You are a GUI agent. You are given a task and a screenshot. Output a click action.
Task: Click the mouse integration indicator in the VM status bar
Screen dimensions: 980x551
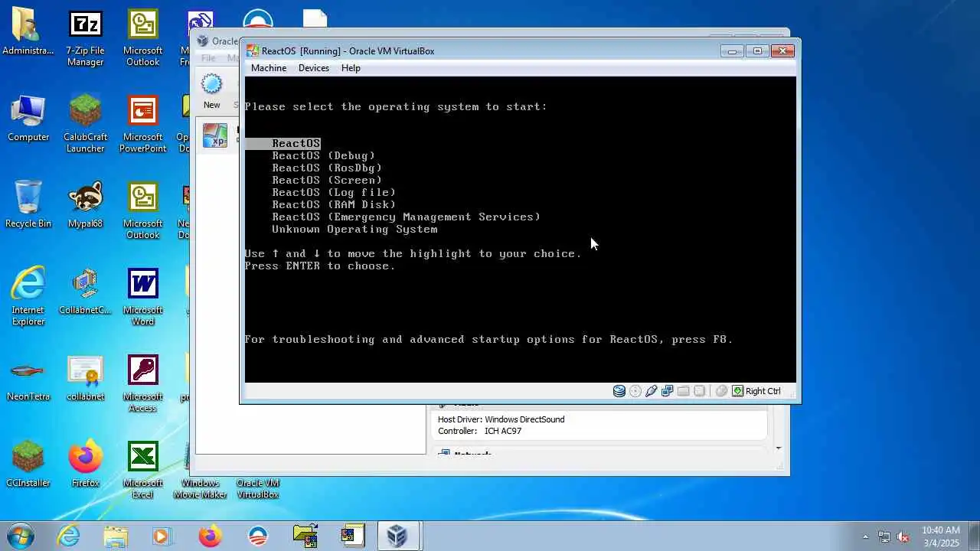point(721,391)
